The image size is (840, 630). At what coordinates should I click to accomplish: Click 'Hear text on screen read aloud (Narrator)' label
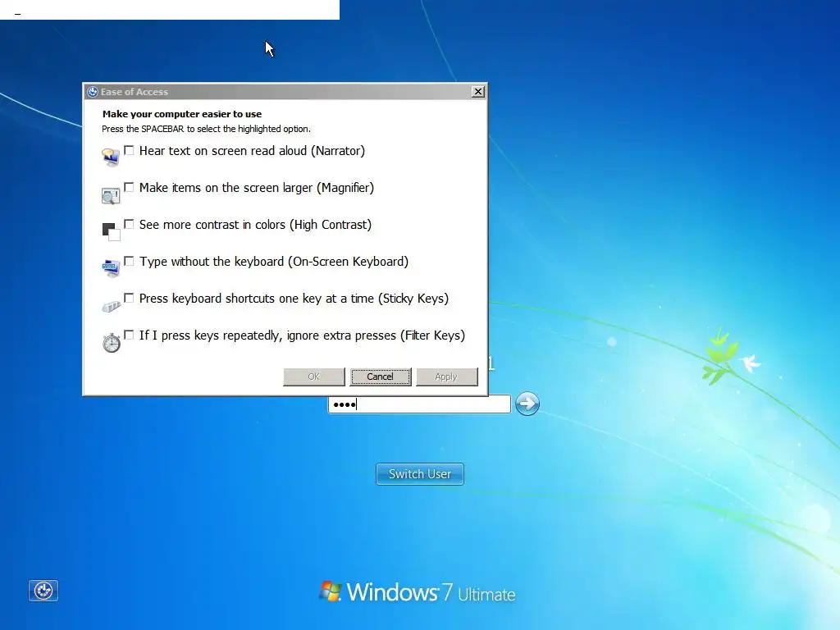click(x=252, y=151)
